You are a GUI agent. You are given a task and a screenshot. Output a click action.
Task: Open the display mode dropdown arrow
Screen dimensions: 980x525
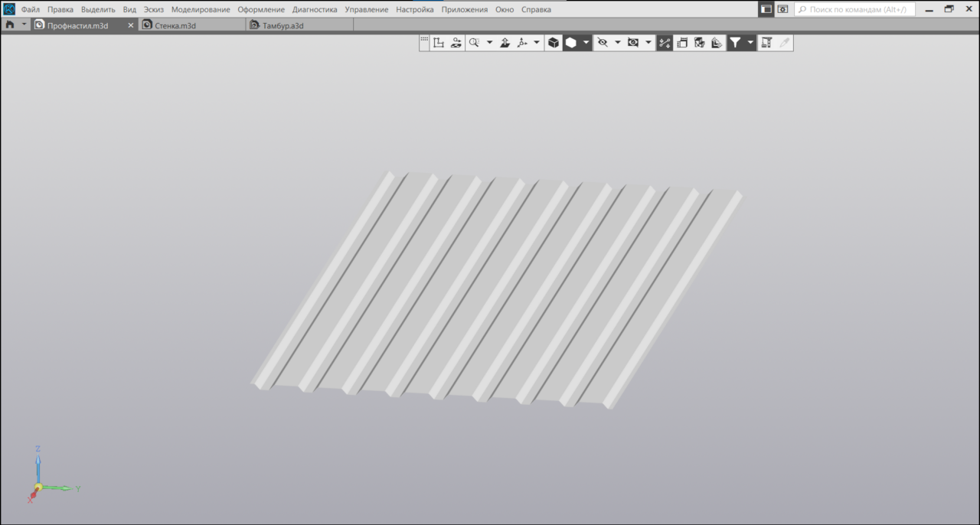point(586,43)
